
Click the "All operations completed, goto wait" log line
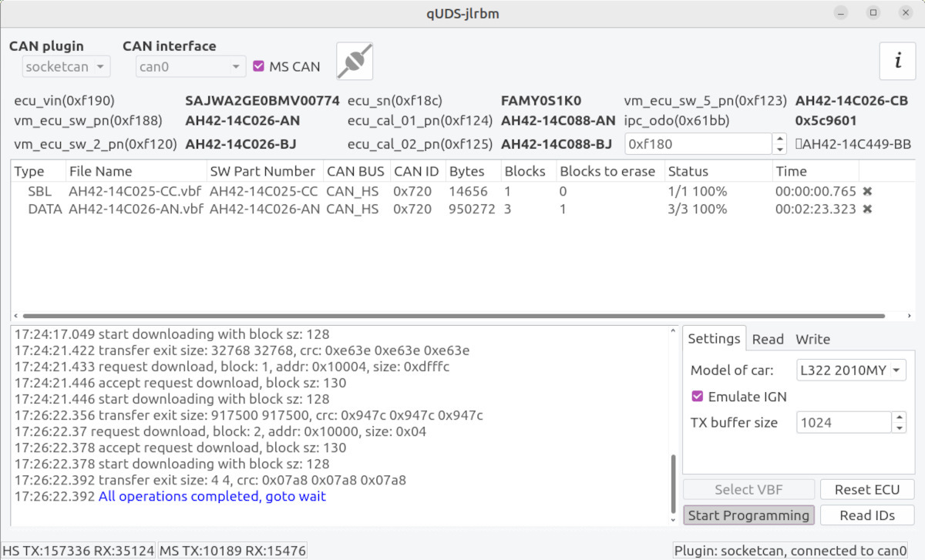point(212,497)
